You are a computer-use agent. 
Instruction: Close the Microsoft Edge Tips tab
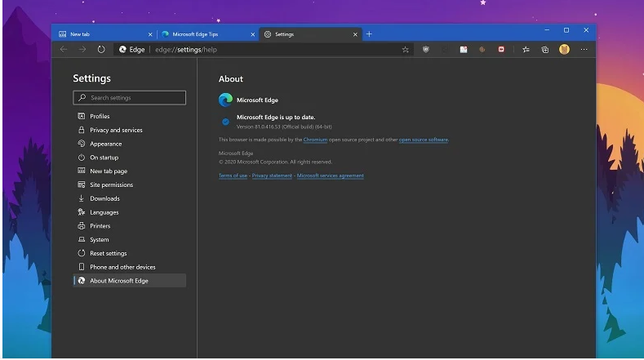click(x=252, y=34)
